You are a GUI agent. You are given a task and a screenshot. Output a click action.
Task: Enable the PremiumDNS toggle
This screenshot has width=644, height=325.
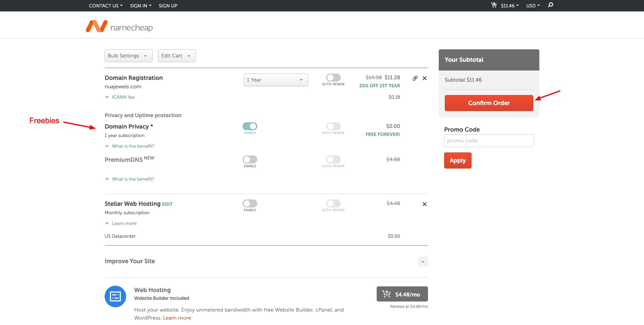pos(250,159)
